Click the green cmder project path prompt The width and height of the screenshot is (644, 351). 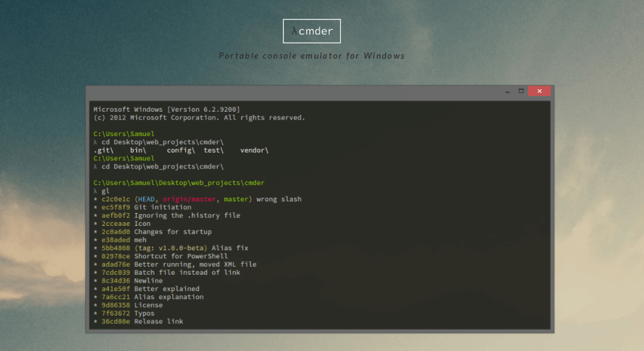[178, 183]
